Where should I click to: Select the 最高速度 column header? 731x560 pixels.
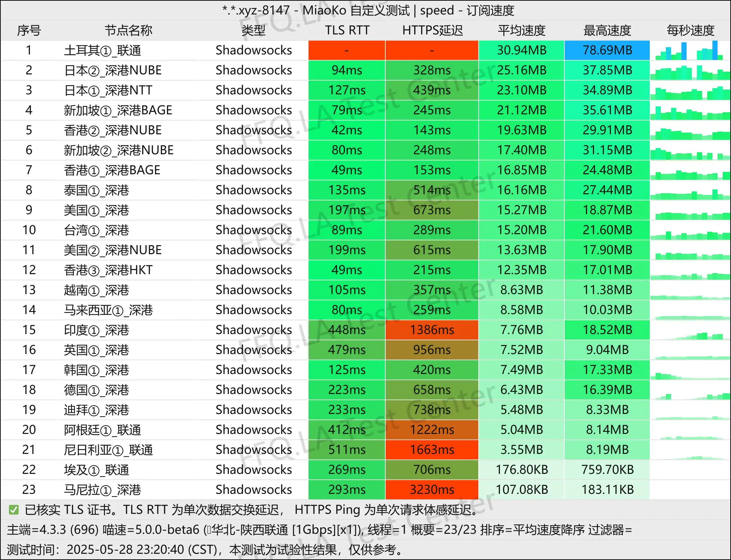click(x=607, y=31)
